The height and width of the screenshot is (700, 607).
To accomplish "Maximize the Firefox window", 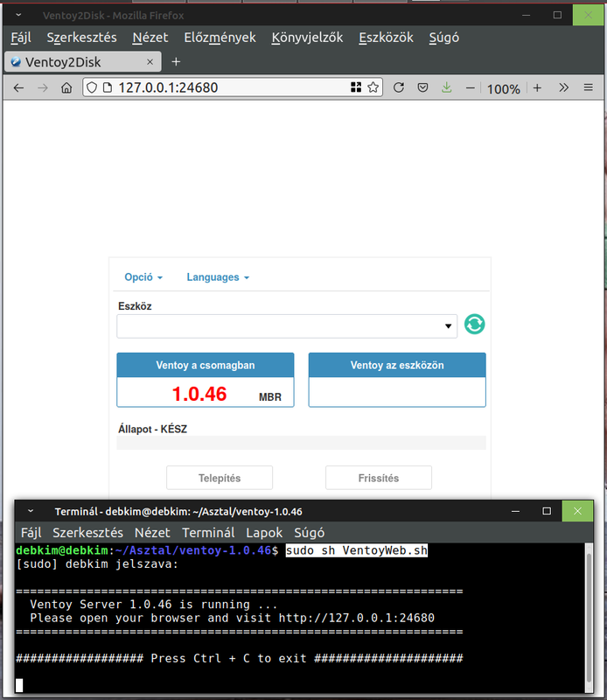I will pyautogui.click(x=557, y=15).
